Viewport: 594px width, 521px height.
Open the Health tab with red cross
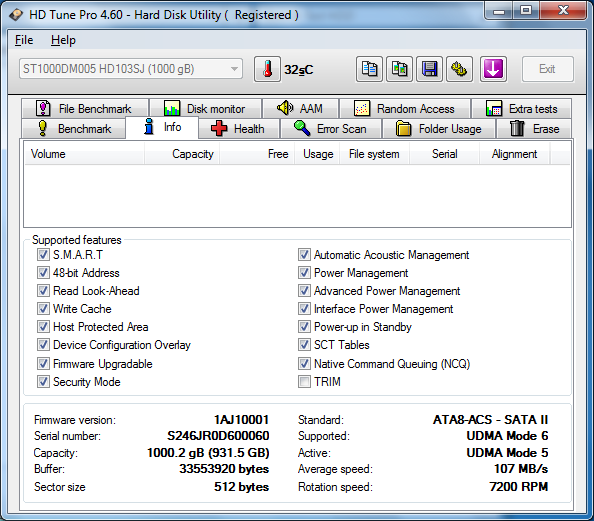239,128
